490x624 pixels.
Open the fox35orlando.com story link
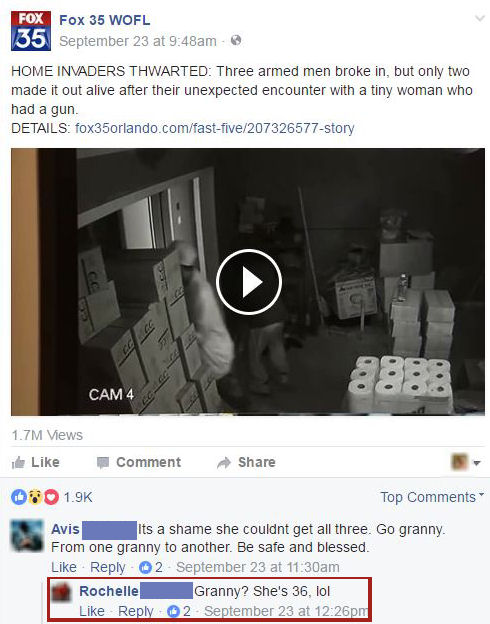coord(215,128)
